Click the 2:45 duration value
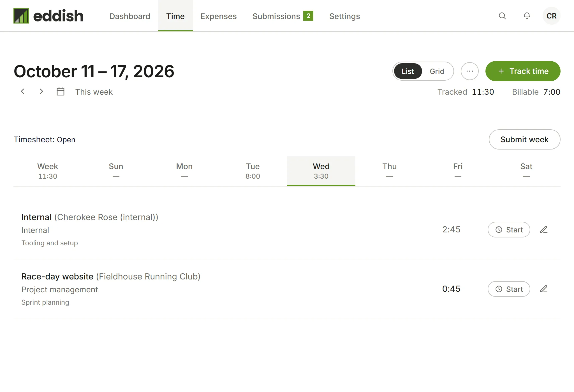Viewport: 574px width, 392px height. coord(451,230)
